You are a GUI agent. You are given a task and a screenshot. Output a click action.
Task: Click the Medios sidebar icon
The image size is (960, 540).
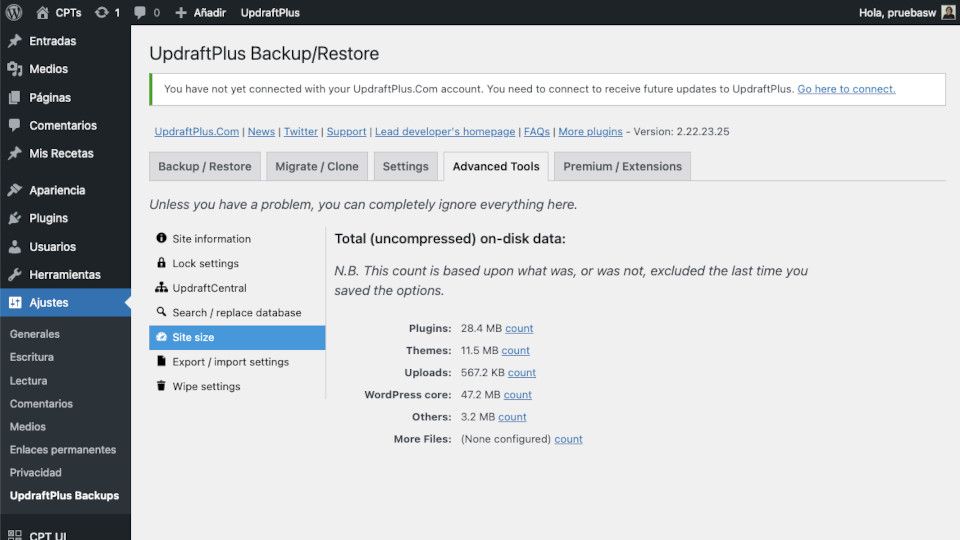coord(15,69)
